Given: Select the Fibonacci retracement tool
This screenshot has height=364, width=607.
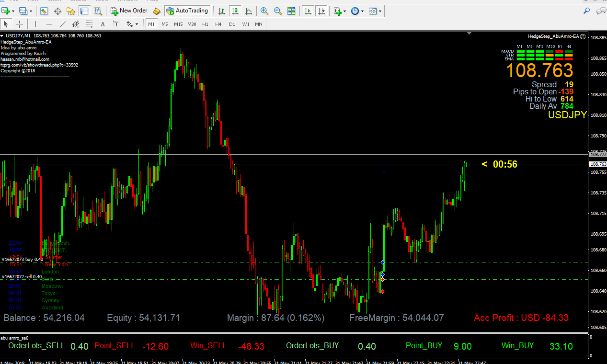Looking at the screenshot, I should point(89,24).
